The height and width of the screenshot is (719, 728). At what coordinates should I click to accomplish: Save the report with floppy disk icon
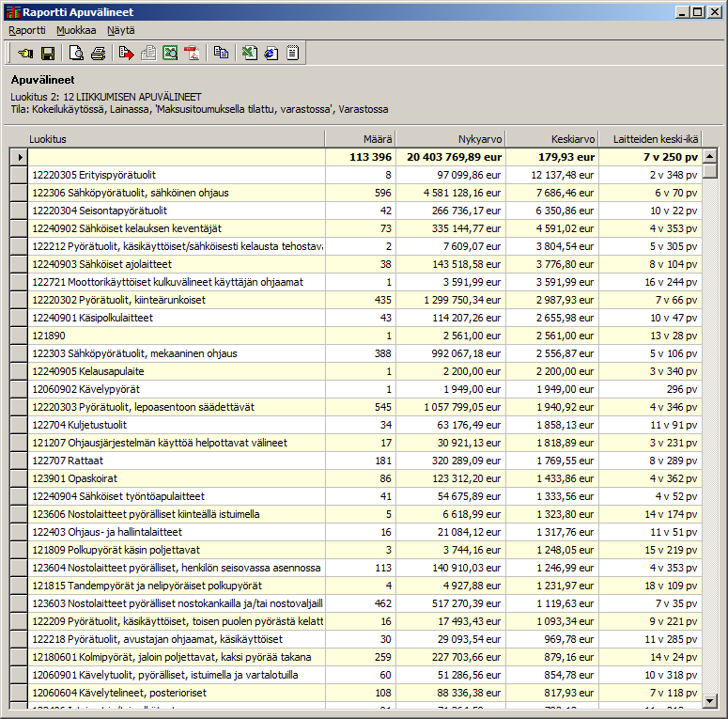pos(48,54)
